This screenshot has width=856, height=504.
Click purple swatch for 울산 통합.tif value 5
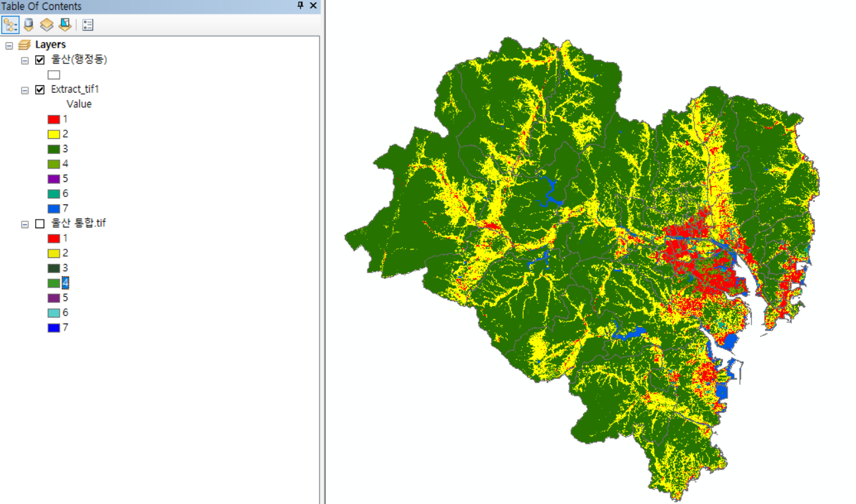click(x=54, y=298)
